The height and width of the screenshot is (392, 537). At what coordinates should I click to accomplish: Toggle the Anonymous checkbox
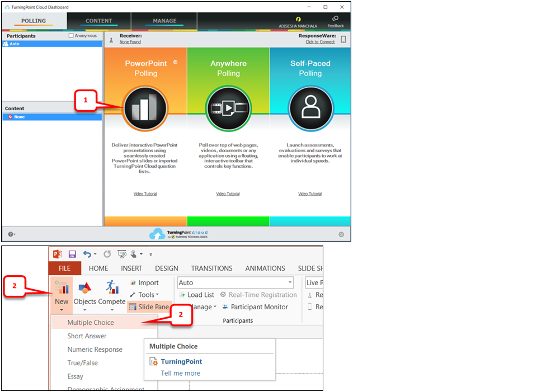pyautogui.click(x=71, y=35)
